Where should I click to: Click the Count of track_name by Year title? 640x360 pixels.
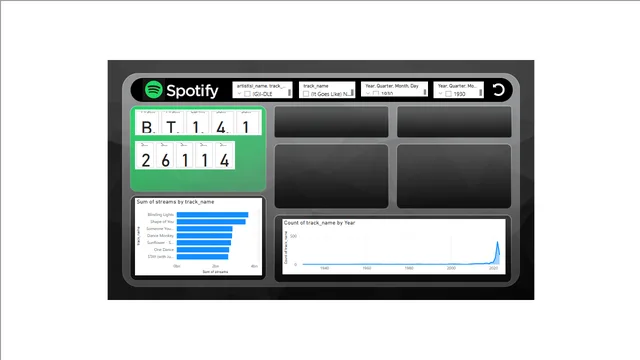coord(319,223)
